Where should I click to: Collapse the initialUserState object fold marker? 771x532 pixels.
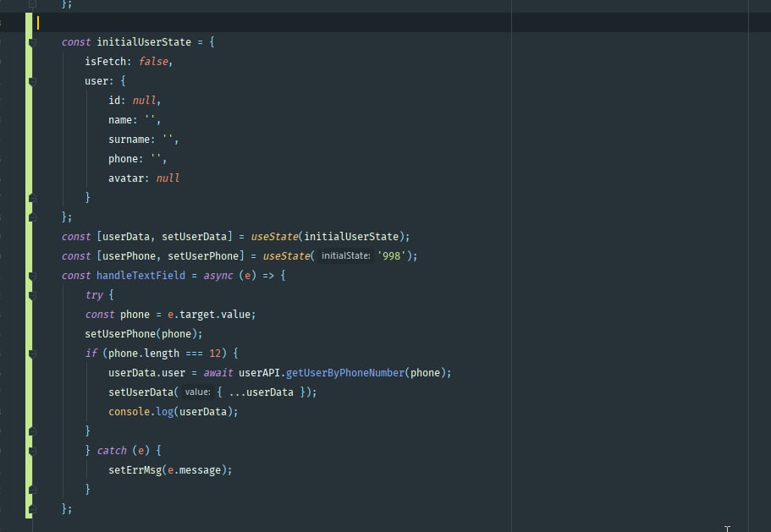(x=32, y=43)
